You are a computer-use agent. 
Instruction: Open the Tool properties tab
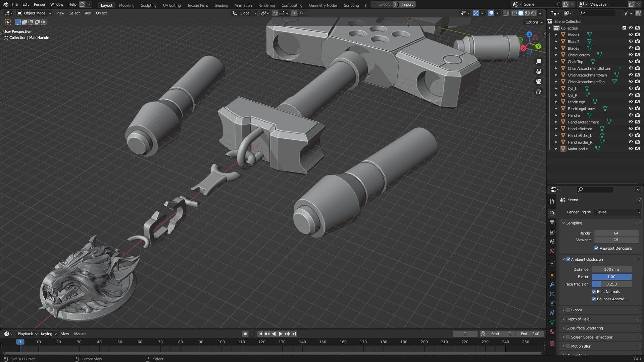[552, 201]
